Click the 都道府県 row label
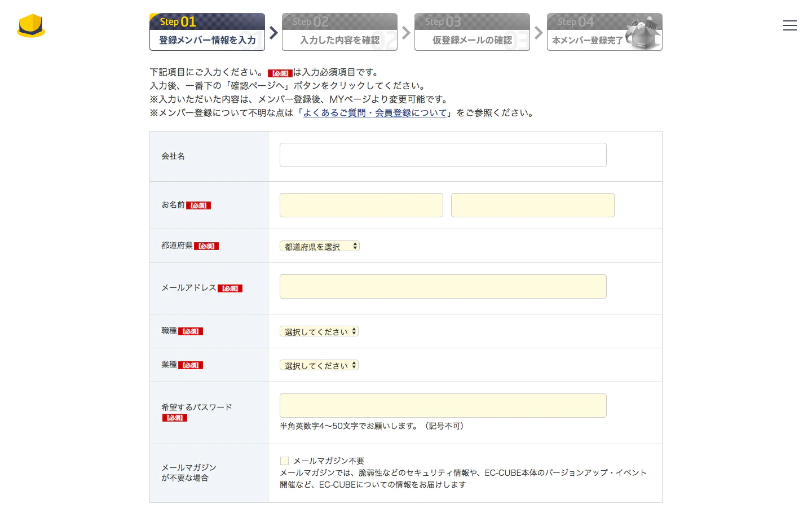The image size is (812, 508). coord(177,246)
